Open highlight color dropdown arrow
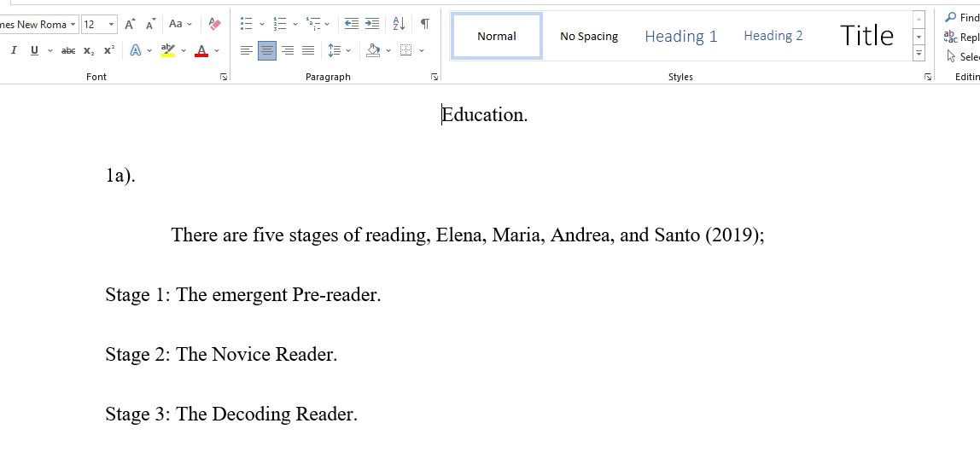The height and width of the screenshot is (458, 980). tap(184, 50)
